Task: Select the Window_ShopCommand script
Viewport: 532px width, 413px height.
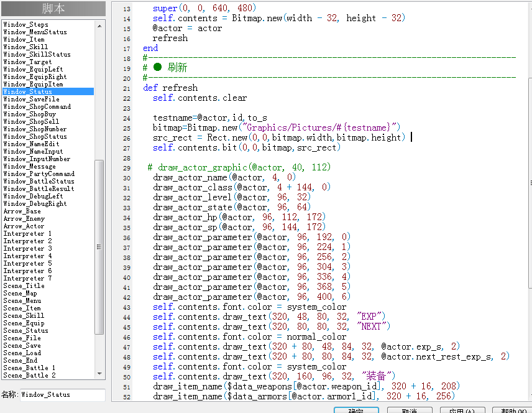Action: tap(37, 106)
